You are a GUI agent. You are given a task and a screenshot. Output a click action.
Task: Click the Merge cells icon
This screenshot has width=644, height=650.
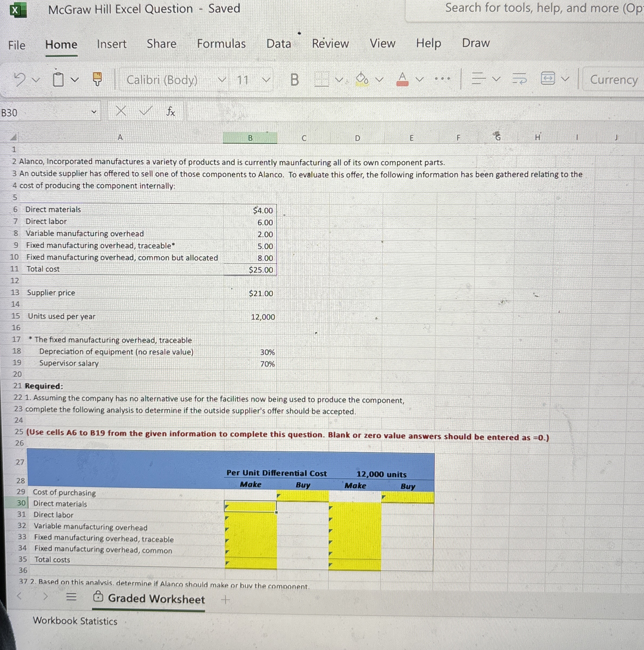[x=548, y=78]
